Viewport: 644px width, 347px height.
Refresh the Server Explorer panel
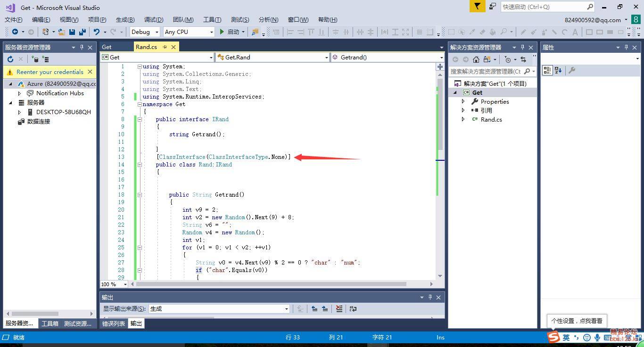click(x=10, y=59)
